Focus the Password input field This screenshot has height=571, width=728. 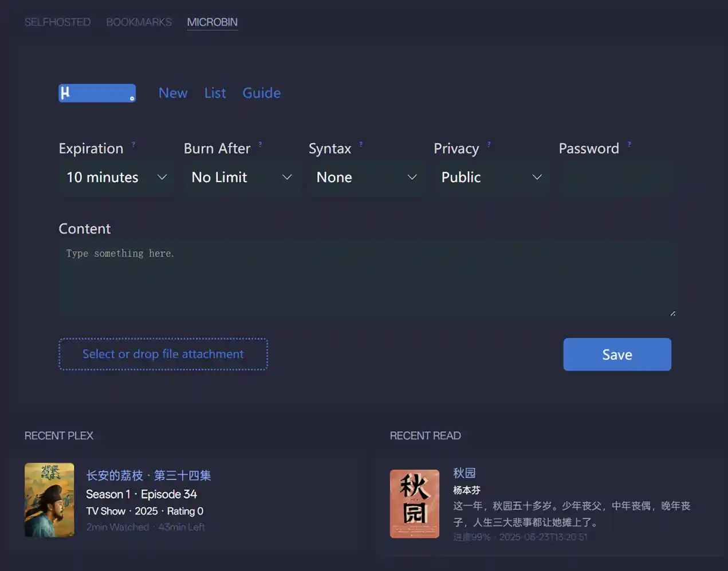click(x=615, y=178)
